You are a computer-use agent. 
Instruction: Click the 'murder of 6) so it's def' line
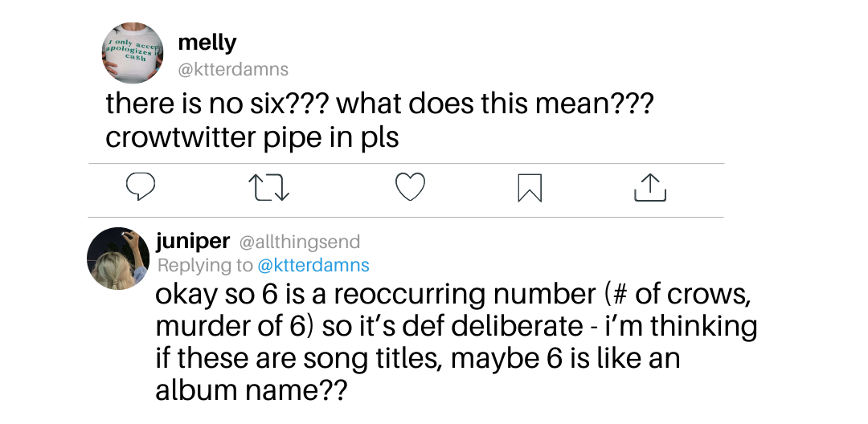coord(456,327)
